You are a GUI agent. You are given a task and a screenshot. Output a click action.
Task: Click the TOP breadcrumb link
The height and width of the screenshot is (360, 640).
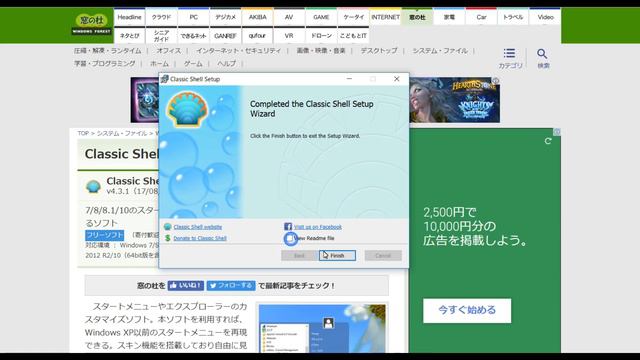83,133
